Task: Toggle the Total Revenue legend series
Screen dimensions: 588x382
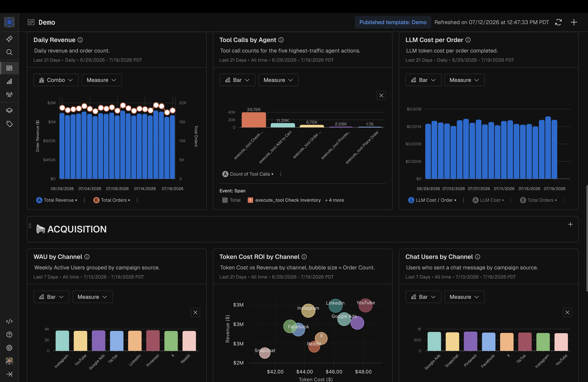Action: click(x=57, y=200)
